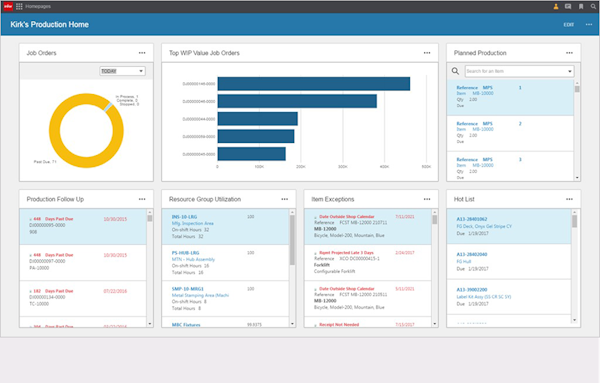This screenshot has height=383, width=600.
Task: Expand the Search for an Item dropdown arrow
Action: click(569, 71)
